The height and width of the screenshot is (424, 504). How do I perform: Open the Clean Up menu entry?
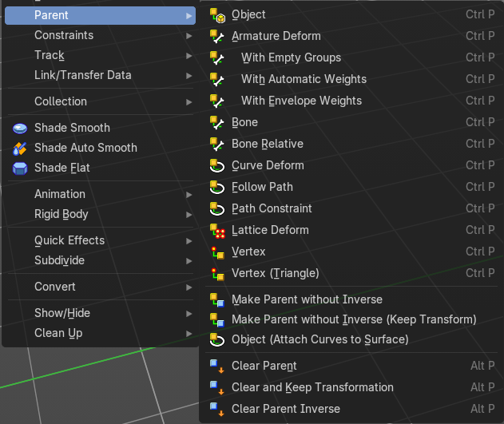pyautogui.click(x=101, y=333)
